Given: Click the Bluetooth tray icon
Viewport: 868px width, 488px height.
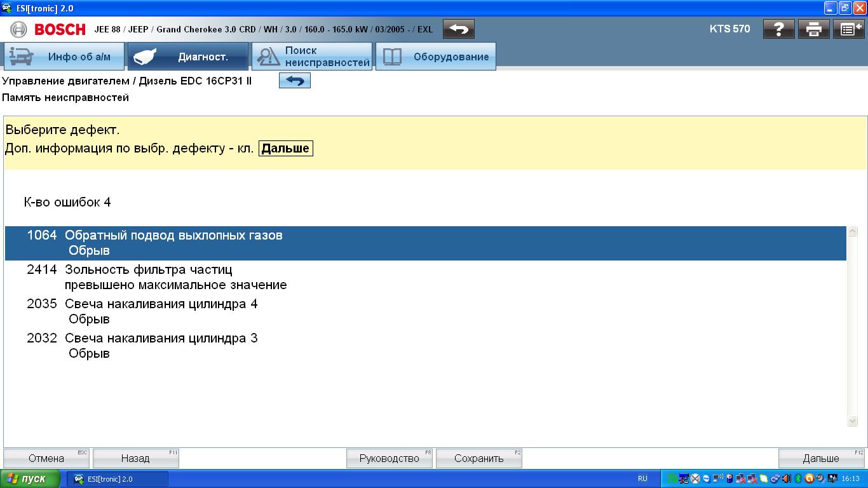Looking at the screenshot, I should point(797,478).
